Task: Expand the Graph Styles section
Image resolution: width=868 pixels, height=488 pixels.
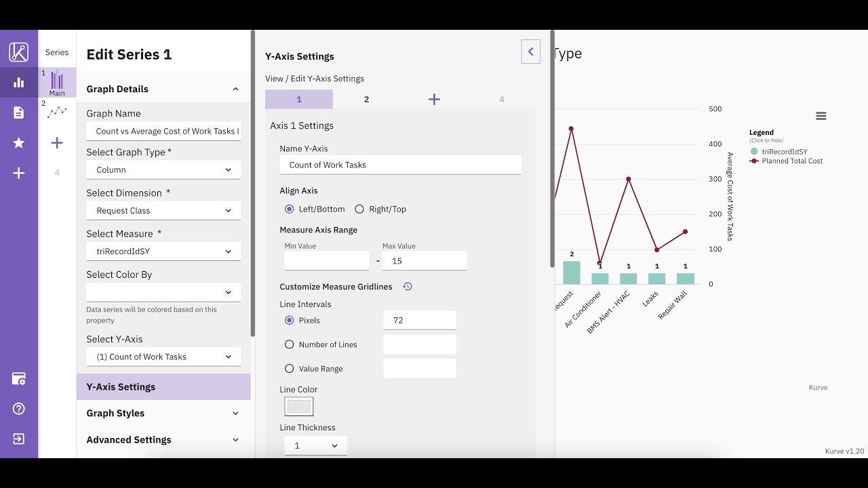Action: [163, 413]
